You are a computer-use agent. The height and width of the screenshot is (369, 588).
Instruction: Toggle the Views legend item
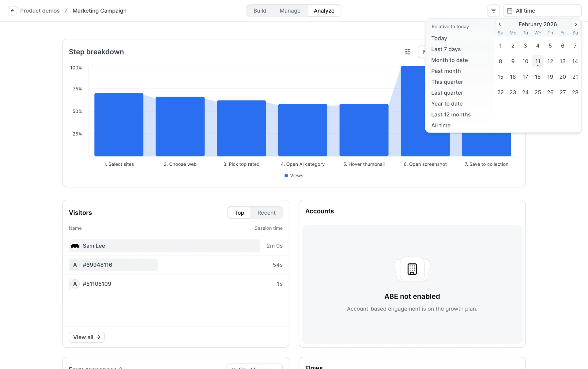coord(294,176)
